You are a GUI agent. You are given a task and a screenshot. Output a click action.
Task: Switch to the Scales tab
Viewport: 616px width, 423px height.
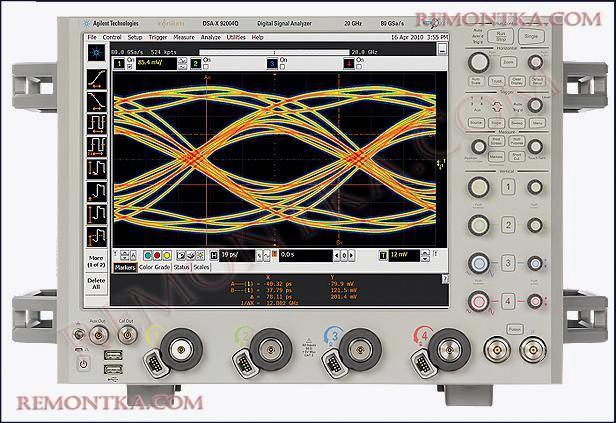point(202,267)
